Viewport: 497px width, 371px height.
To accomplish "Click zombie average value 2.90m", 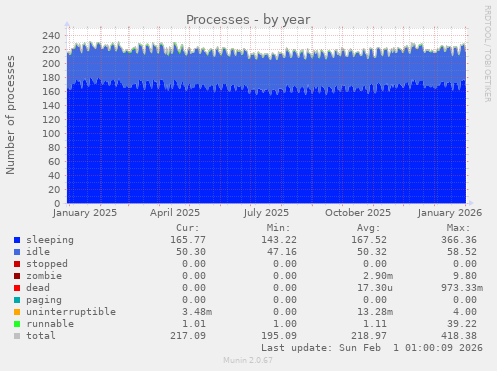I will point(378,276).
